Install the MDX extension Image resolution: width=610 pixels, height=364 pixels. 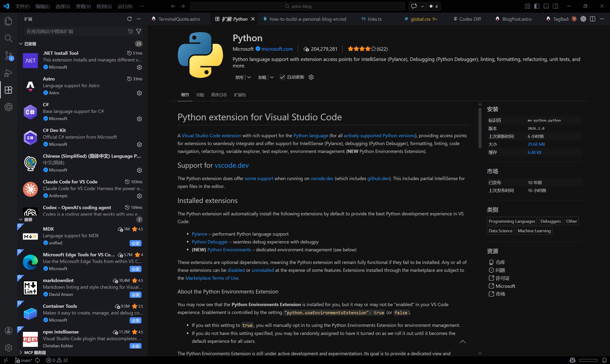[136, 243]
